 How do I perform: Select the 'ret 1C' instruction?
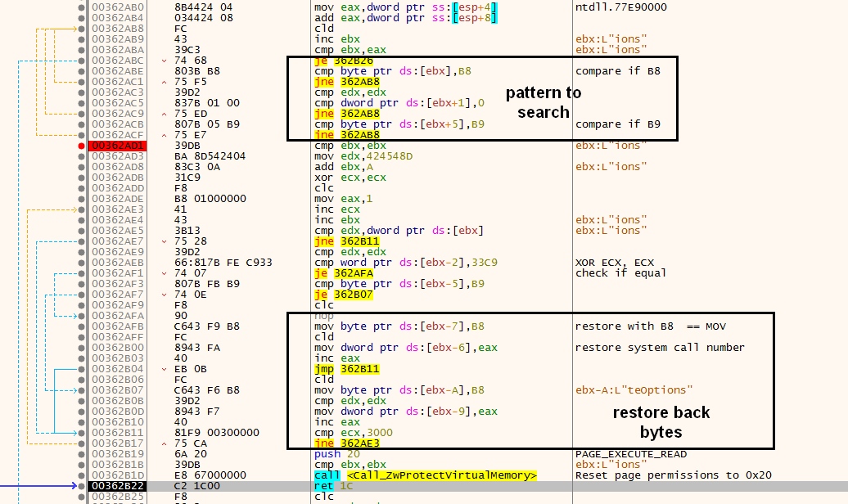click(x=334, y=486)
